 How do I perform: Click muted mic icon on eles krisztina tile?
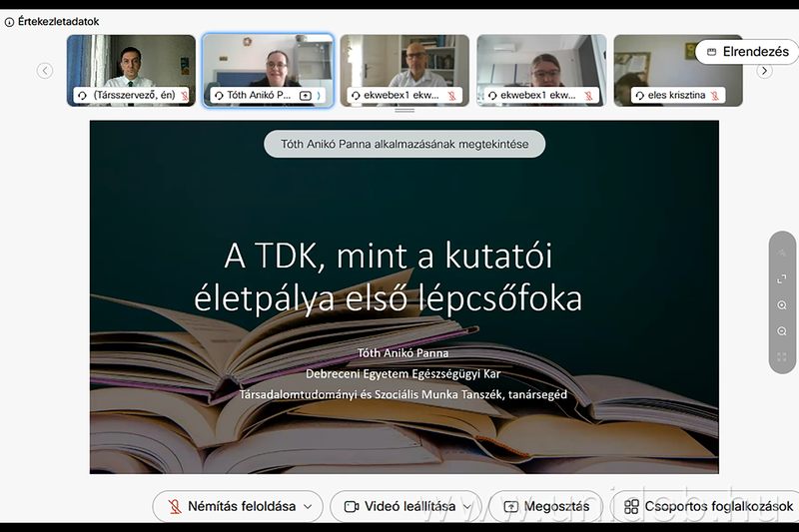(x=715, y=96)
